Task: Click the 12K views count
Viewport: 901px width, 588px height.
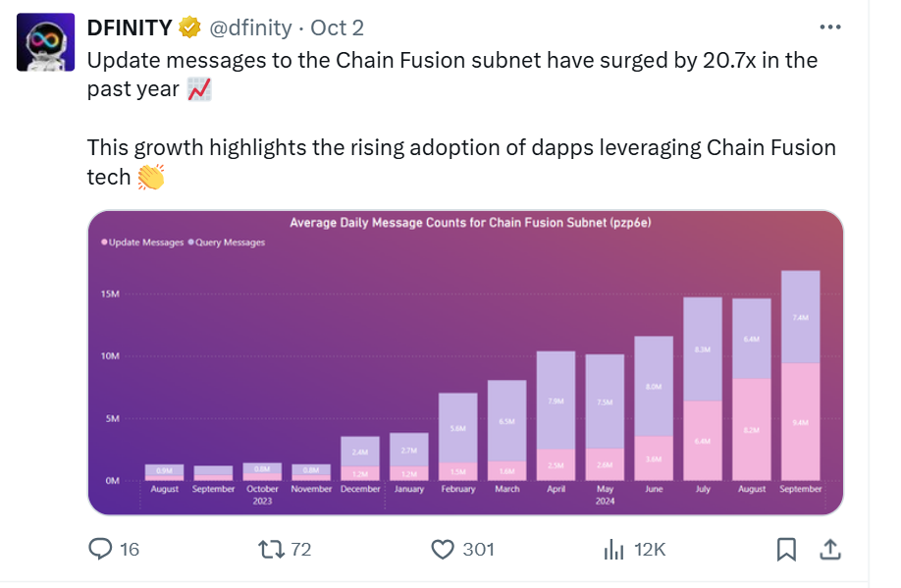Action: (650, 550)
